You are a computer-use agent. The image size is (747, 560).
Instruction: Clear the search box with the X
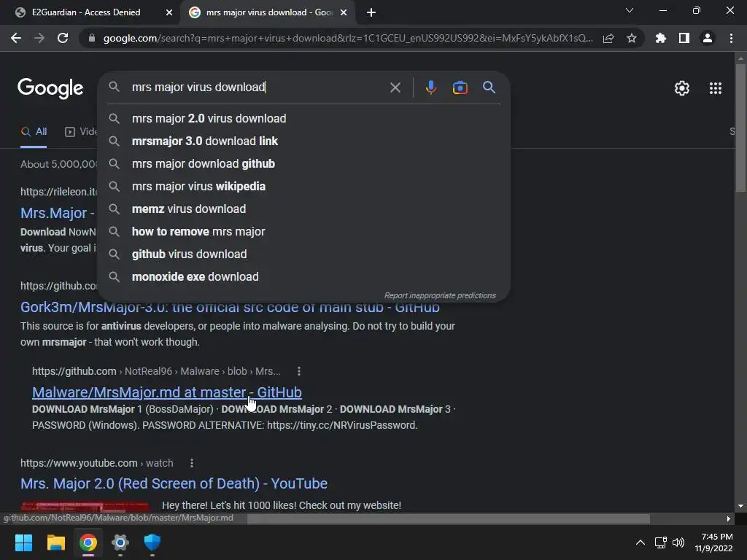pyautogui.click(x=395, y=87)
